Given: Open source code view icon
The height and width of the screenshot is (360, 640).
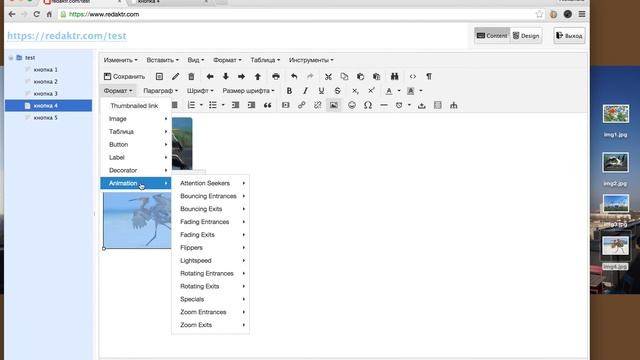Looking at the screenshot, I should [x=413, y=76].
